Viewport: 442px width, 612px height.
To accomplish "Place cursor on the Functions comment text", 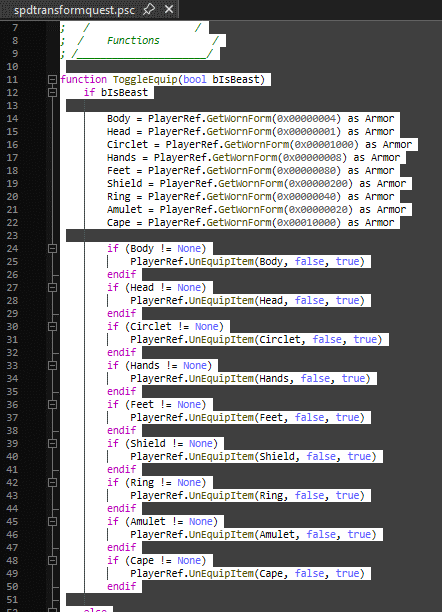I will (x=133, y=41).
